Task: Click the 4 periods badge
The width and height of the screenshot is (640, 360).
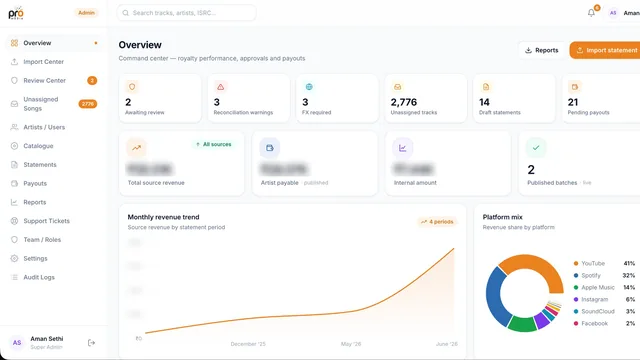Action: pos(437,222)
